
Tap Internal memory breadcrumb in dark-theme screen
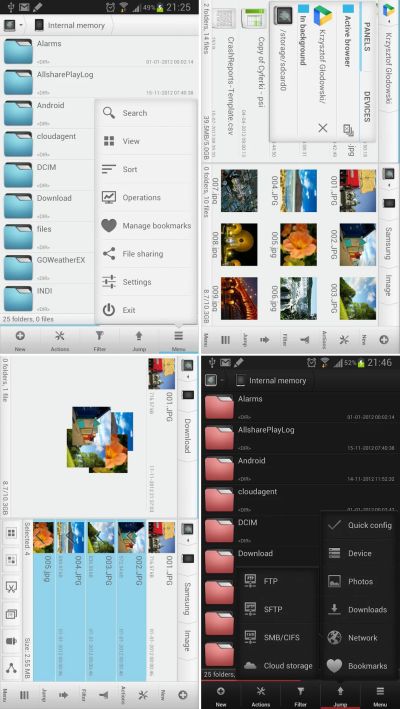(271, 380)
